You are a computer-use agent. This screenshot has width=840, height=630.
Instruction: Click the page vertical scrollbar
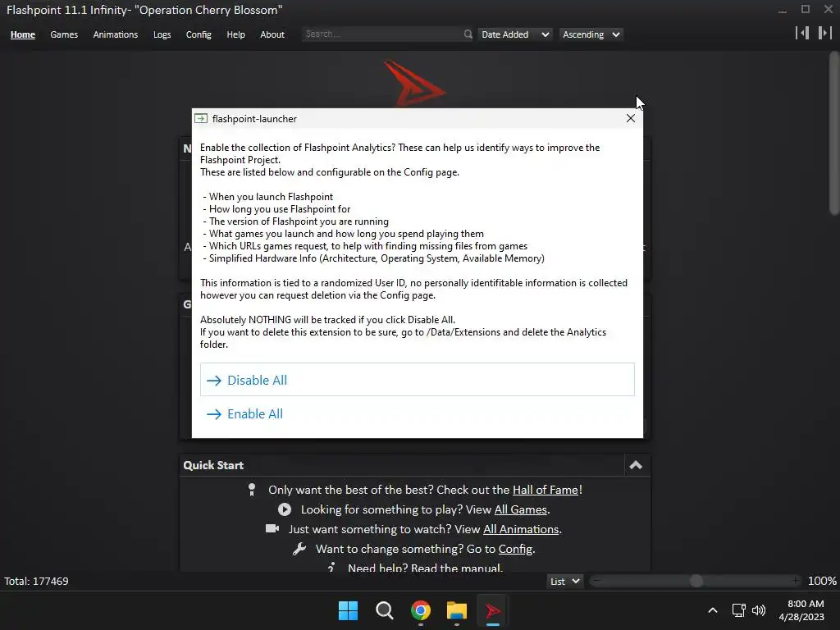click(x=834, y=134)
